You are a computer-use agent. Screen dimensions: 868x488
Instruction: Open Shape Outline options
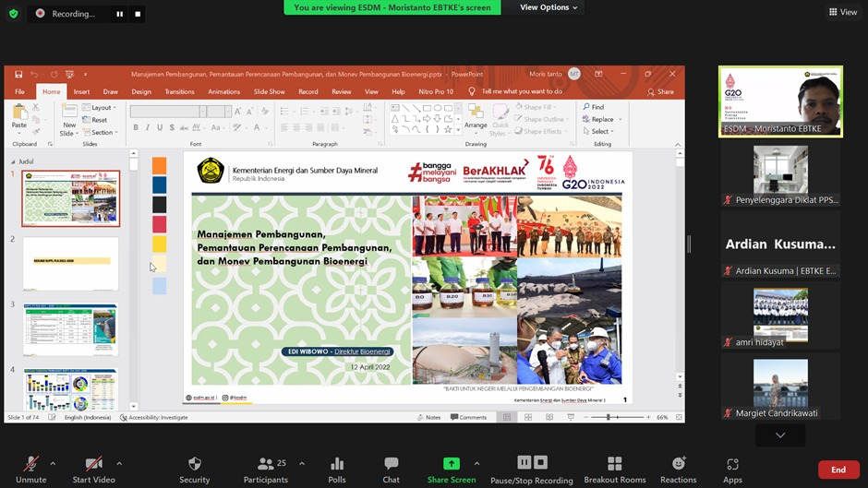[542, 119]
